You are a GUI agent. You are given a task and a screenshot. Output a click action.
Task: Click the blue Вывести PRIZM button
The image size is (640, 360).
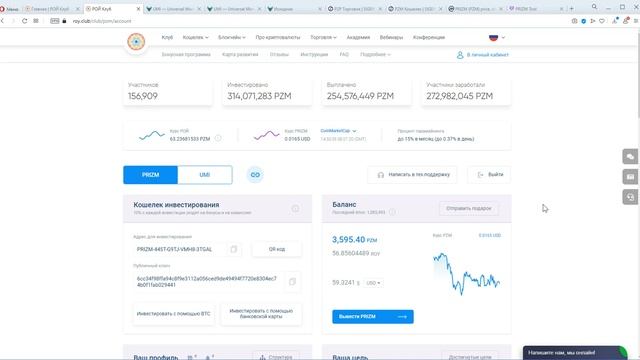coord(373,317)
